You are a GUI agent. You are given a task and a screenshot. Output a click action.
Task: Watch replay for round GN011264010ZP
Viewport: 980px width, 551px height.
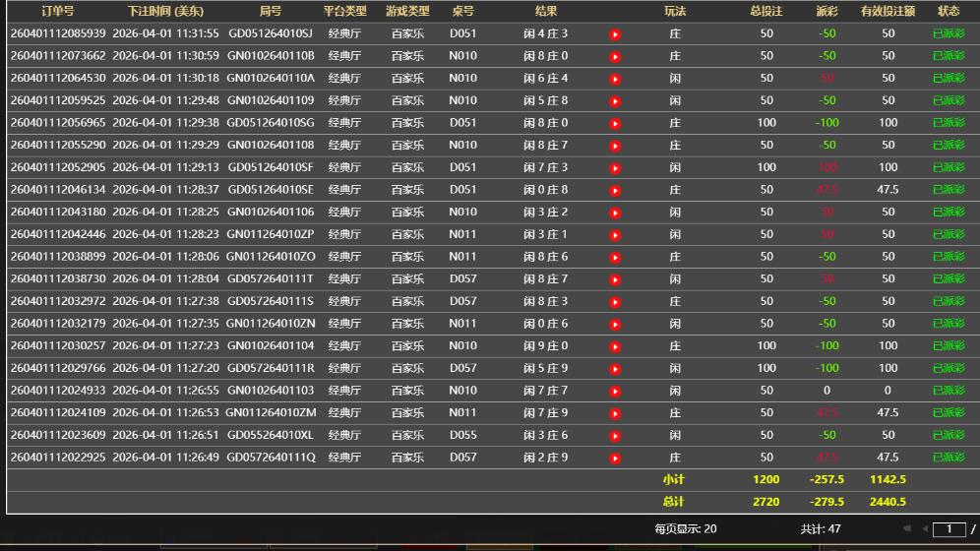(615, 235)
